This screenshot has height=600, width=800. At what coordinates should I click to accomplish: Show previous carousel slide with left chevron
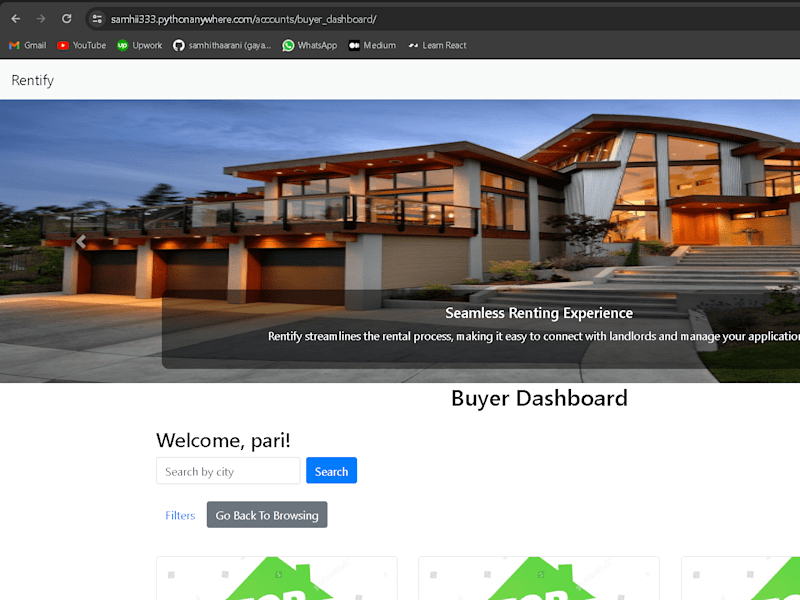[81, 241]
